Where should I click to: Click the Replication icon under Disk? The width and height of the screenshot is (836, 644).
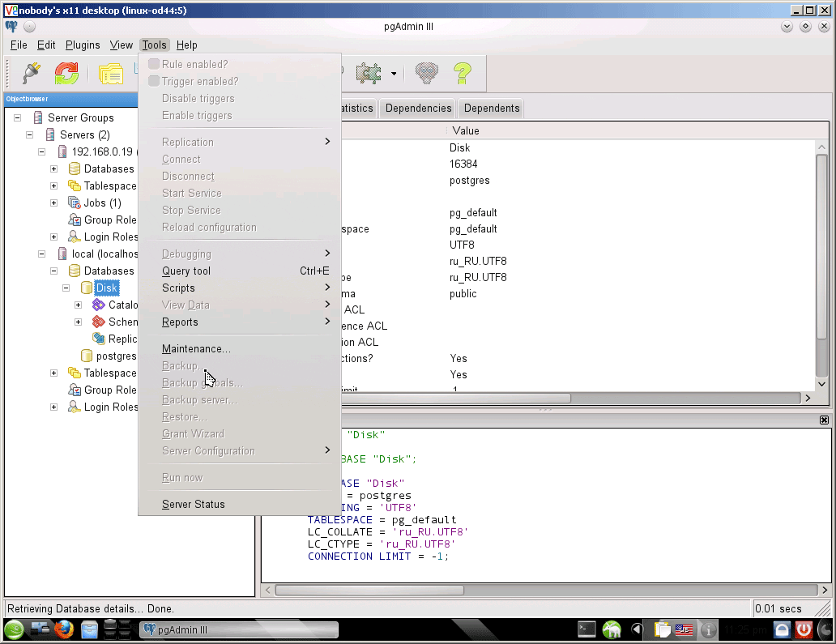coord(99,339)
